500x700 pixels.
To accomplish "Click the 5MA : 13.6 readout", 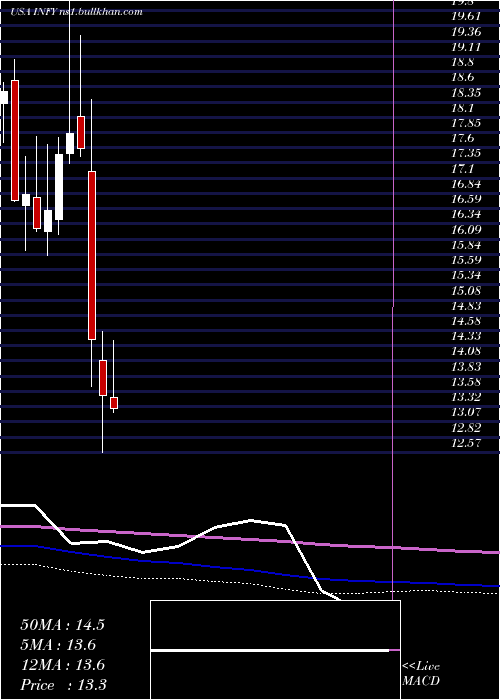I will (x=58, y=645).
